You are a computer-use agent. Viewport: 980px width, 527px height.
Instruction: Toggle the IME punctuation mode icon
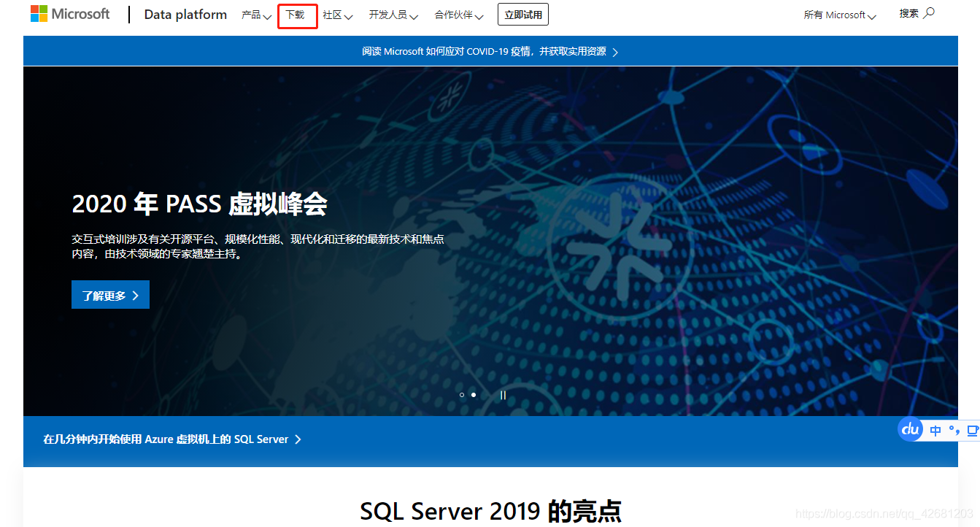click(x=954, y=431)
